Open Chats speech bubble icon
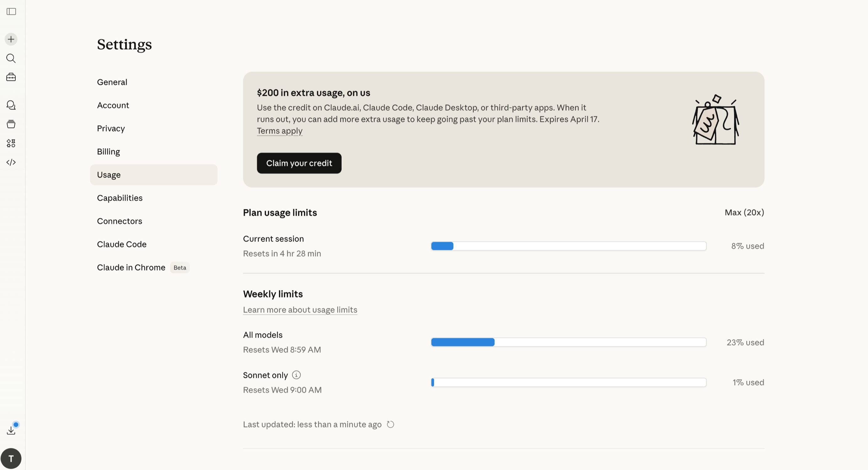 coord(11,105)
